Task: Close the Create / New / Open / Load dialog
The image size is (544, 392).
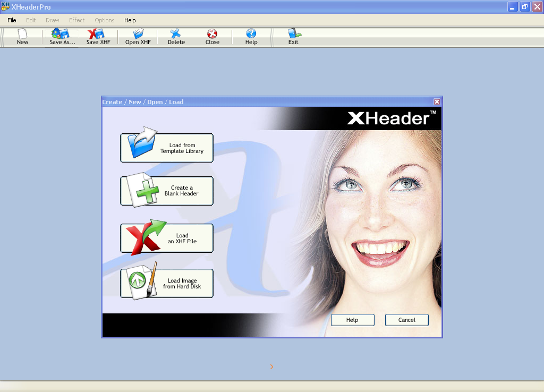Action: (437, 101)
